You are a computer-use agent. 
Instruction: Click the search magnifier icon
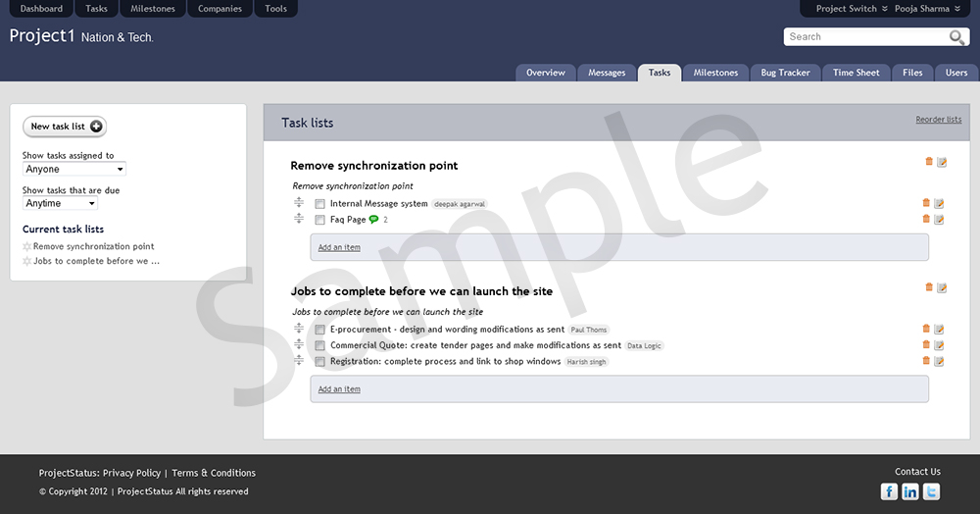point(956,37)
